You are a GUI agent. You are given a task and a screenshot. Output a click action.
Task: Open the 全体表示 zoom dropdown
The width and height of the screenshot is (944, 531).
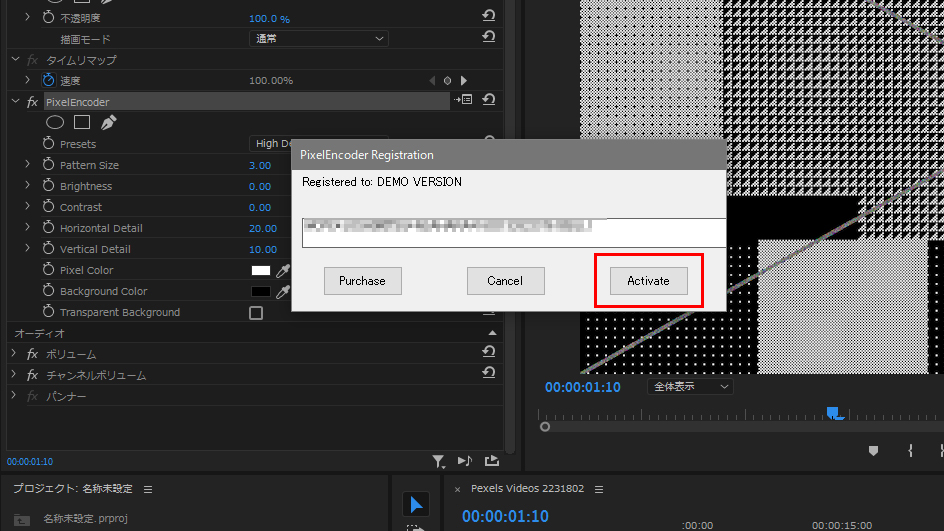(x=690, y=387)
